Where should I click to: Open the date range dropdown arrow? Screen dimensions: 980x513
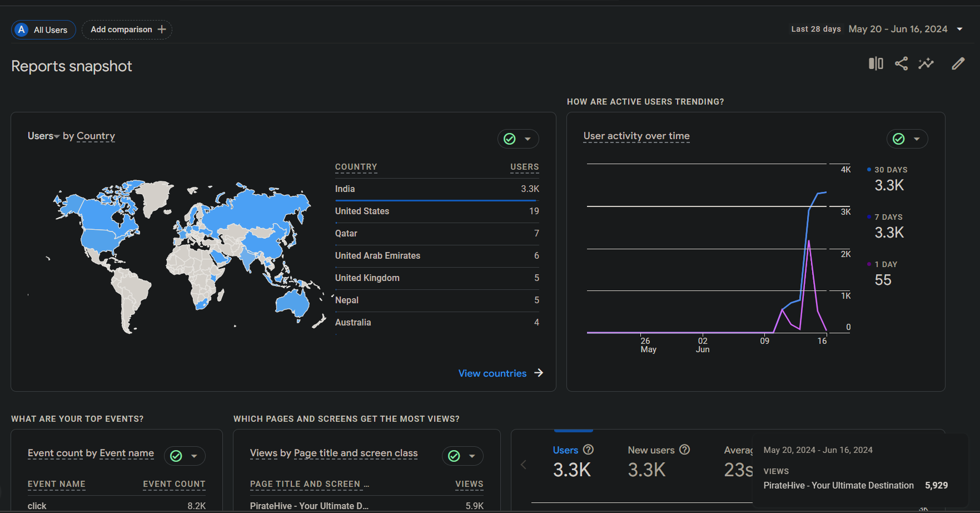(959, 29)
